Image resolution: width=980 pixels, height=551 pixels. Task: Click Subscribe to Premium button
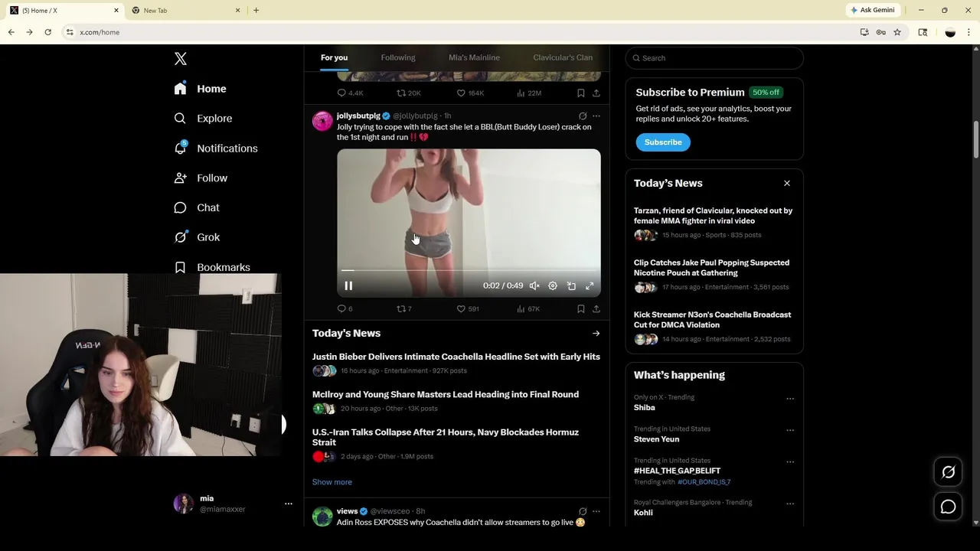[x=663, y=142]
